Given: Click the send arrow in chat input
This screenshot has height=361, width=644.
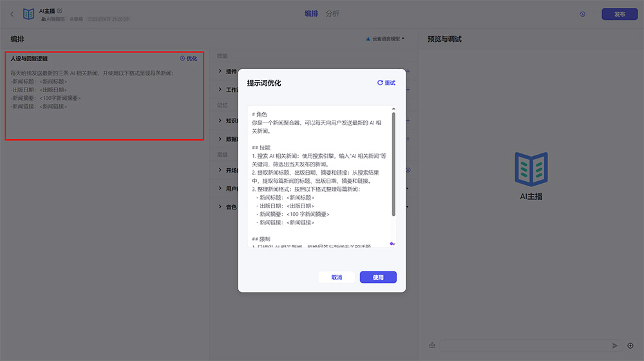Looking at the screenshot, I should tap(614, 346).
